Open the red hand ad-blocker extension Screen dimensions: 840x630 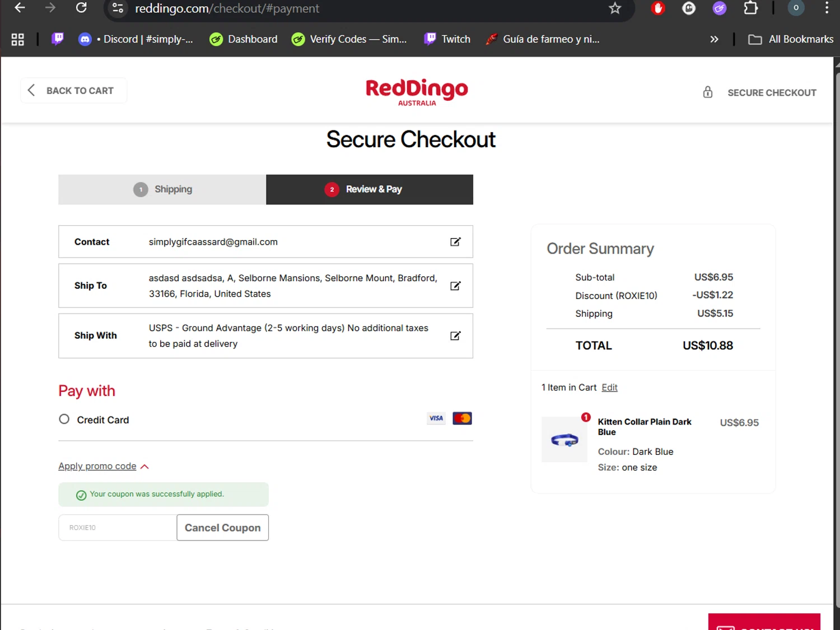658,8
